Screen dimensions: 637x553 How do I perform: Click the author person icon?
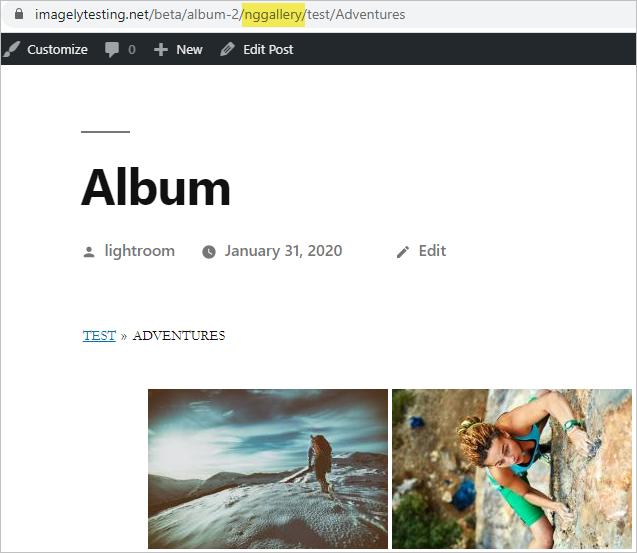pos(89,252)
